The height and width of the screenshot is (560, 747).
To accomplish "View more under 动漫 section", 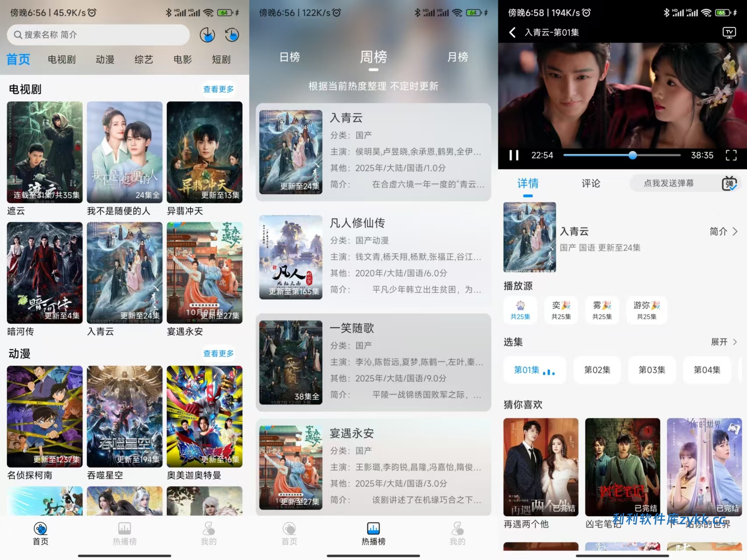I will [x=218, y=353].
